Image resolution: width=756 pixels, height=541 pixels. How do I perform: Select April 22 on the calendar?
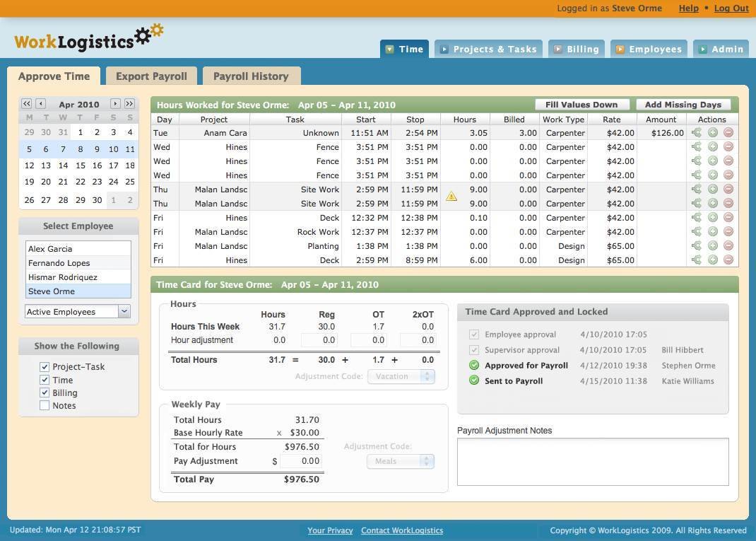pyautogui.click(x=81, y=182)
